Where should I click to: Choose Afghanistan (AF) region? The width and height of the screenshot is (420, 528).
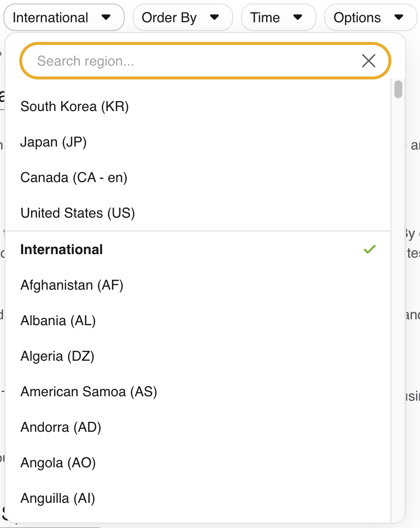(198, 285)
